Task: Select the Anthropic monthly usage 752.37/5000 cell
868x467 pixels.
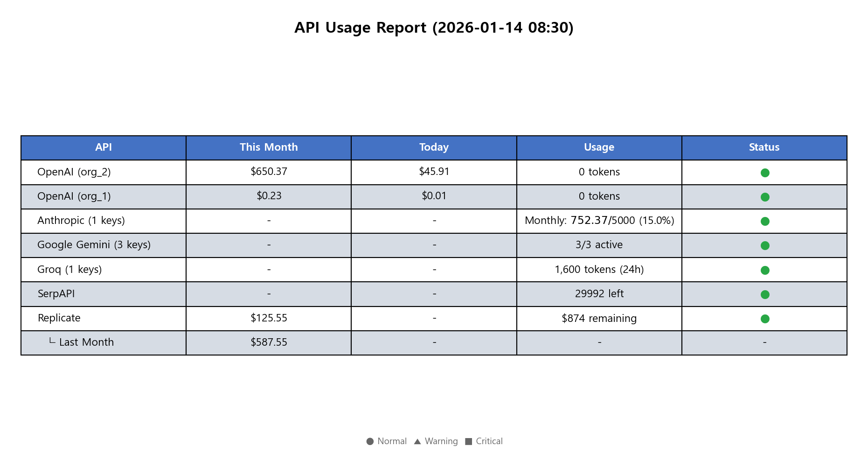Action: pos(599,221)
